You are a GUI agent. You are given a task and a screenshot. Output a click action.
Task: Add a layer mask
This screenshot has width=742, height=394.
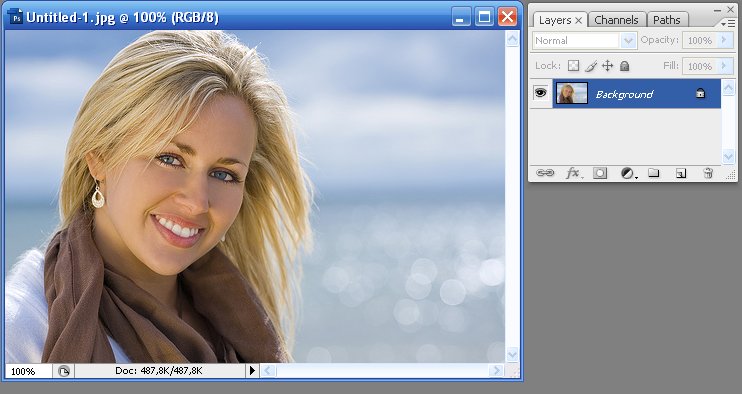click(600, 173)
